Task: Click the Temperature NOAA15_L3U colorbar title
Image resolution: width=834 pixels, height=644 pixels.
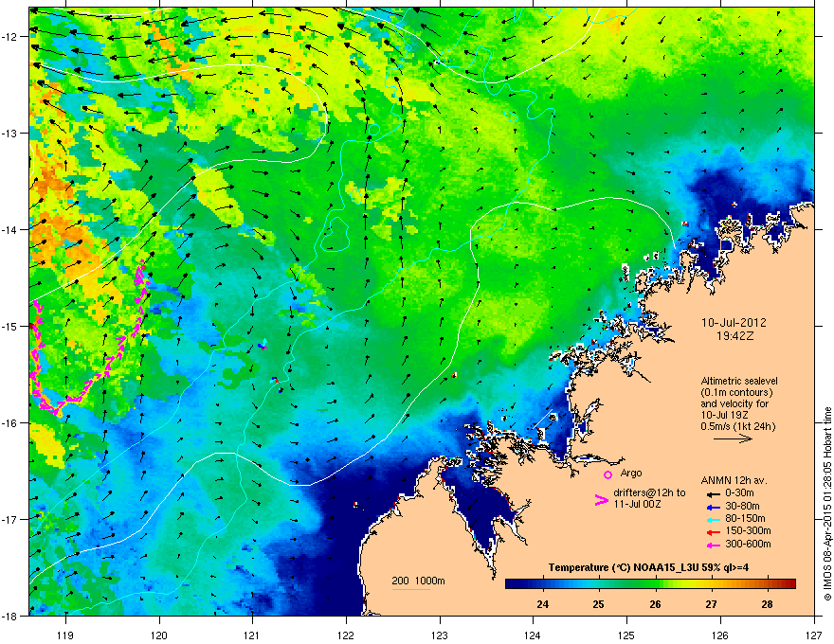Action: 648,567
